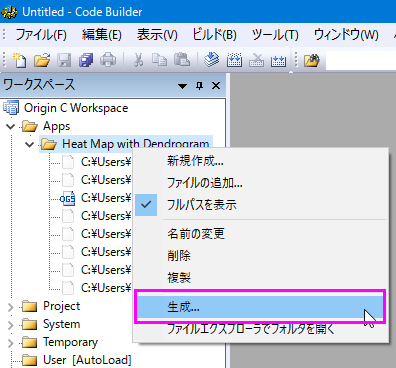The width and height of the screenshot is (396, 368).
Task: Click the search input field in toolbar
Action: coord(361,60)
